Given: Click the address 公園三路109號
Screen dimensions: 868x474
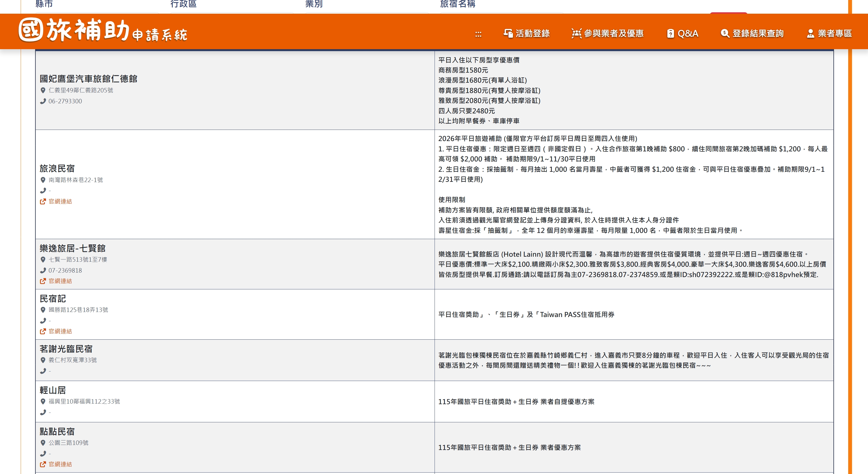Looking at the screenshot, I should tap(68, 442).
